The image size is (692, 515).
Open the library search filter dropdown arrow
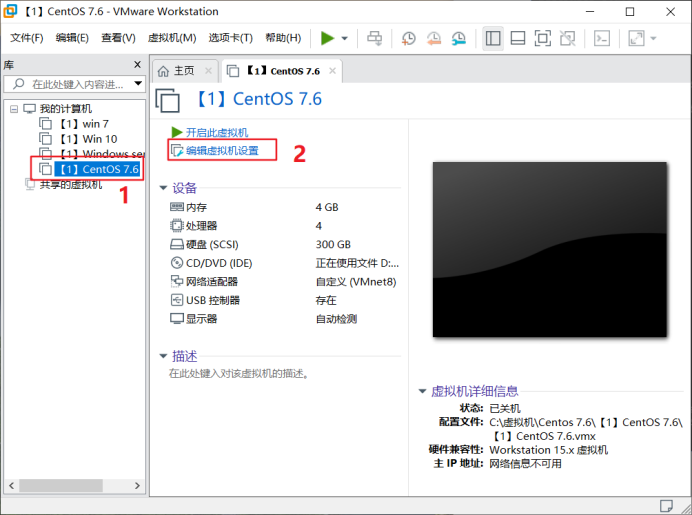[138, 83]
